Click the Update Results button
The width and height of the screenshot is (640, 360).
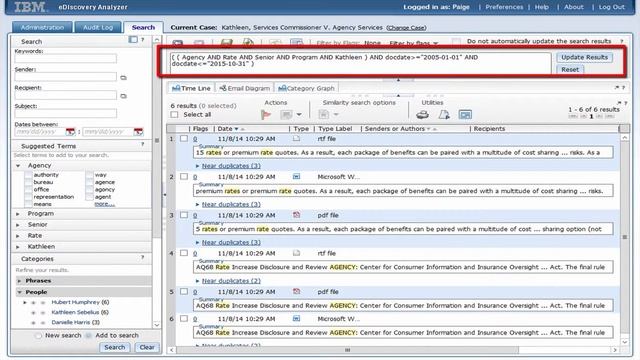pyautogui.click(x=584, y=57)
